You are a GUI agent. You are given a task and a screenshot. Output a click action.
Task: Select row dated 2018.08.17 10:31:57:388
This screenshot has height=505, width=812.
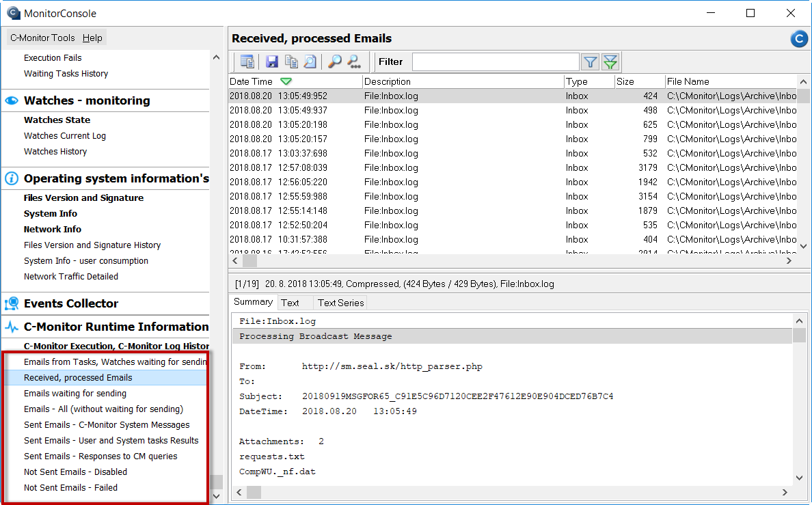pos(513,240)
